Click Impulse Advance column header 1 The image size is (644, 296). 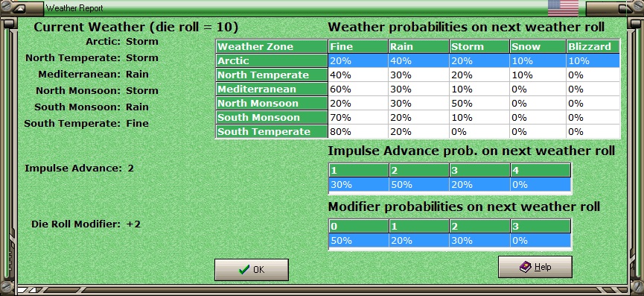359,170
